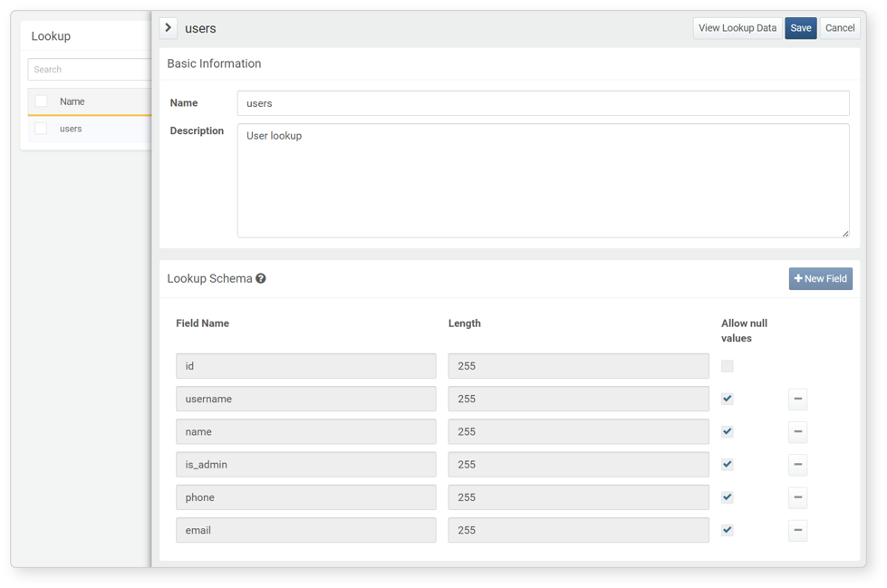
Task: Toggle allow null for the phone field
Action: pyautogui.click(x=728, y=497)
